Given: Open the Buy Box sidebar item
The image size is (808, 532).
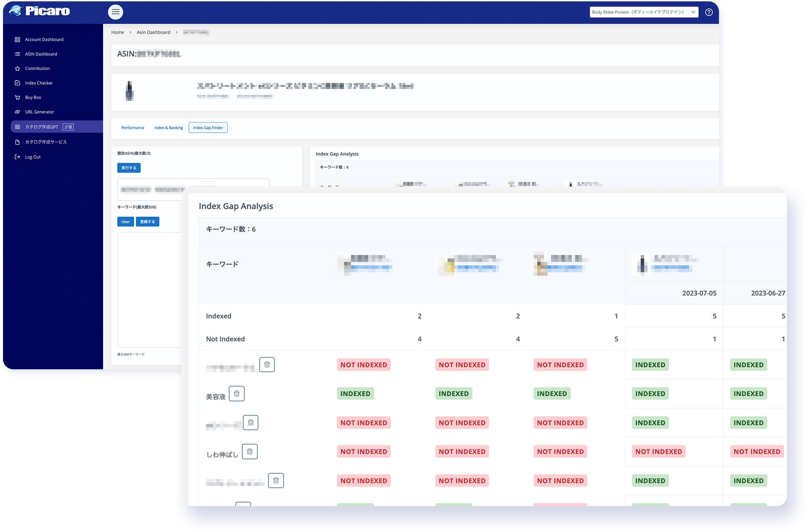Looking at the screenshot, I should click(x=33, y=97).
